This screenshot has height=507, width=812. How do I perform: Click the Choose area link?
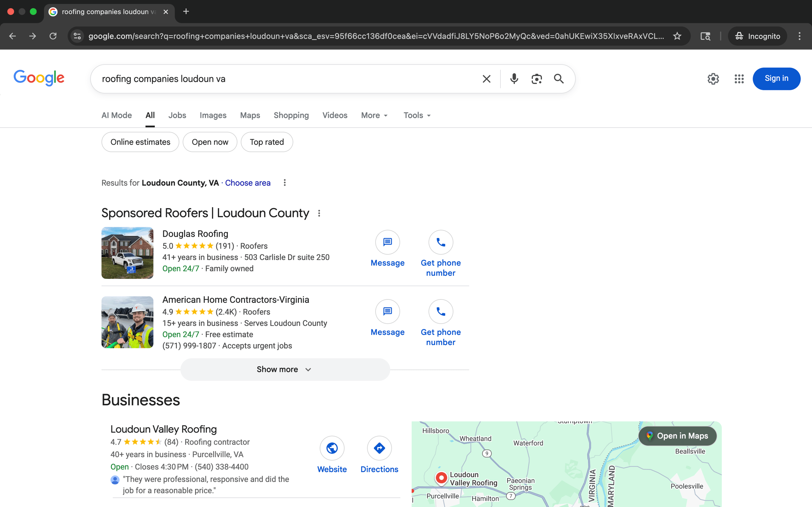[248, 183]
